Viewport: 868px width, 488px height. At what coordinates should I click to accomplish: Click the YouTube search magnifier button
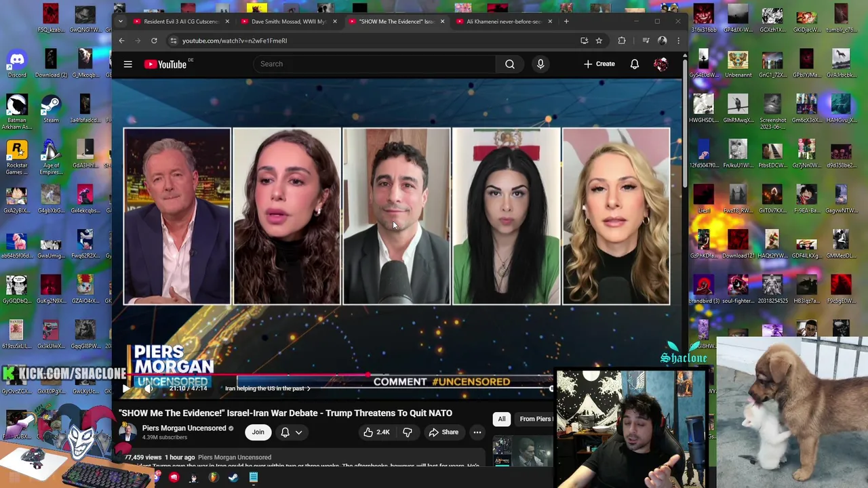pyautogui.click(x=509, y=64)
